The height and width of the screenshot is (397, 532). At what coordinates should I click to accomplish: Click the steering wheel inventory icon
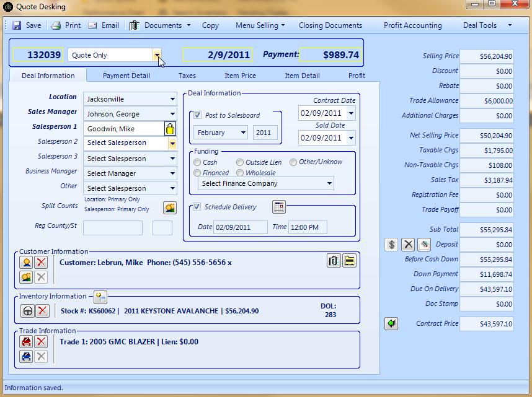pyautogui.click(x=28, y=311)
